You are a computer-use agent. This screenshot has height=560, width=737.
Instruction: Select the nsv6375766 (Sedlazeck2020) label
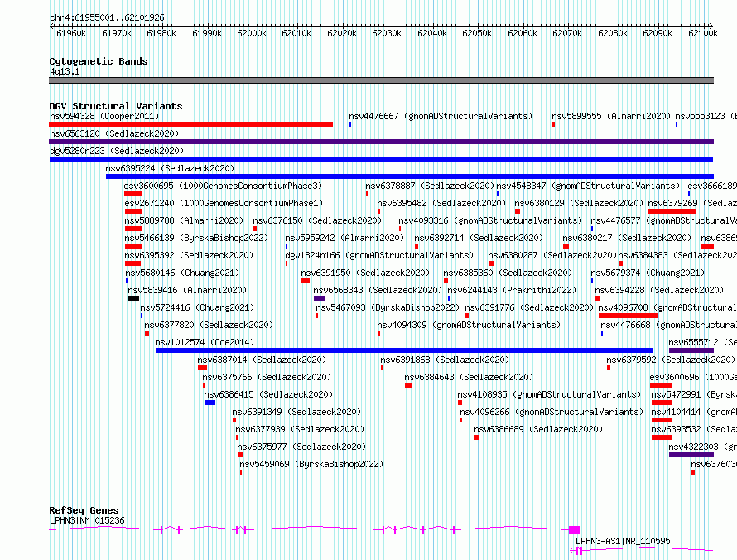(267, 377)
